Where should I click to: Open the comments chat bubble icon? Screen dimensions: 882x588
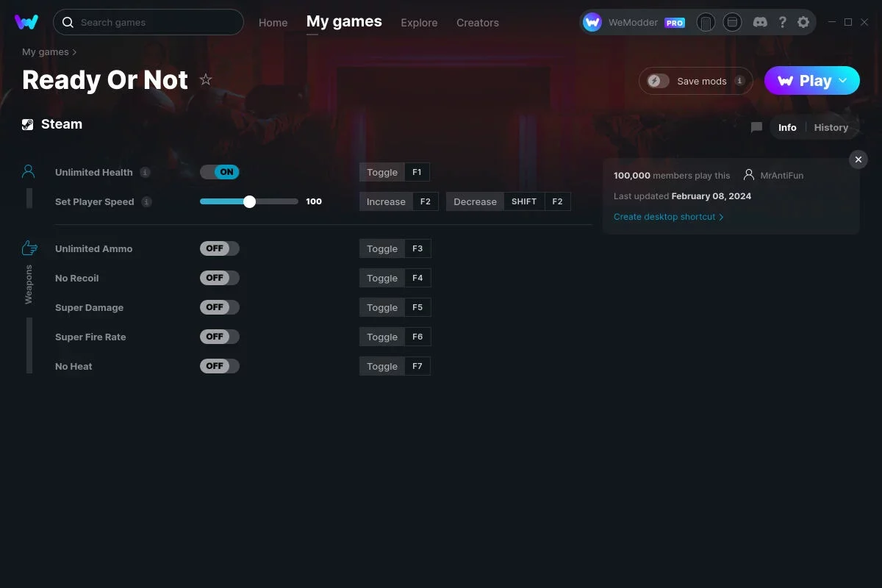point(756,127)
